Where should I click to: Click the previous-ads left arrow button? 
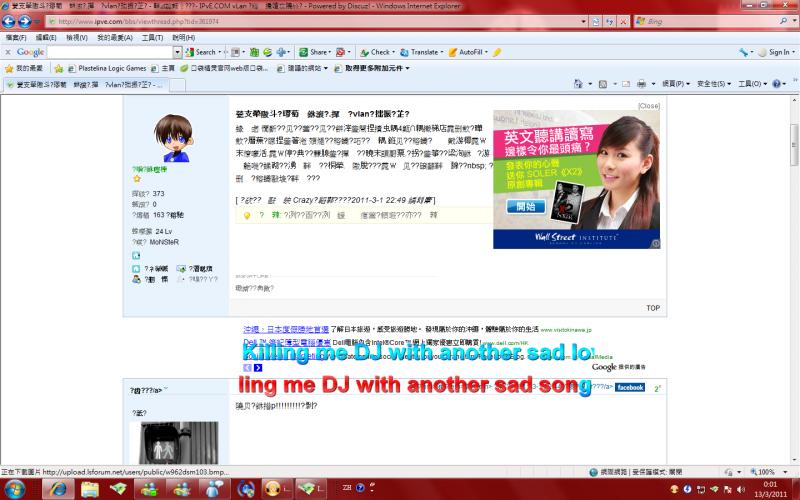(247, 368)
